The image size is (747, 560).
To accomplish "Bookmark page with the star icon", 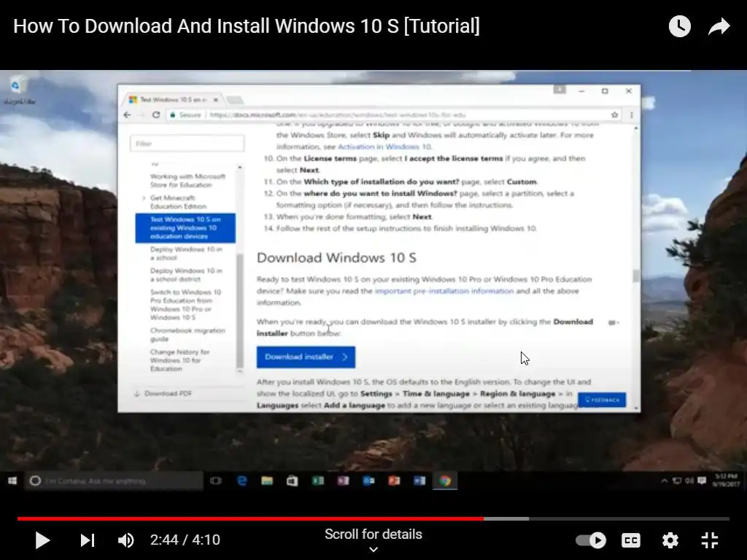I will [614, 114].
